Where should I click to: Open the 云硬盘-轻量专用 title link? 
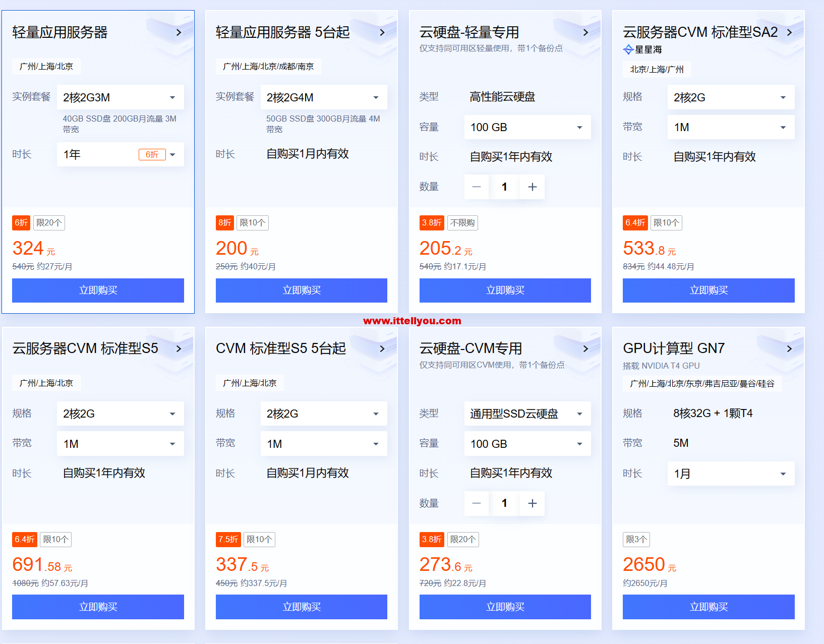pyautogui.click(x=469, y=32)
